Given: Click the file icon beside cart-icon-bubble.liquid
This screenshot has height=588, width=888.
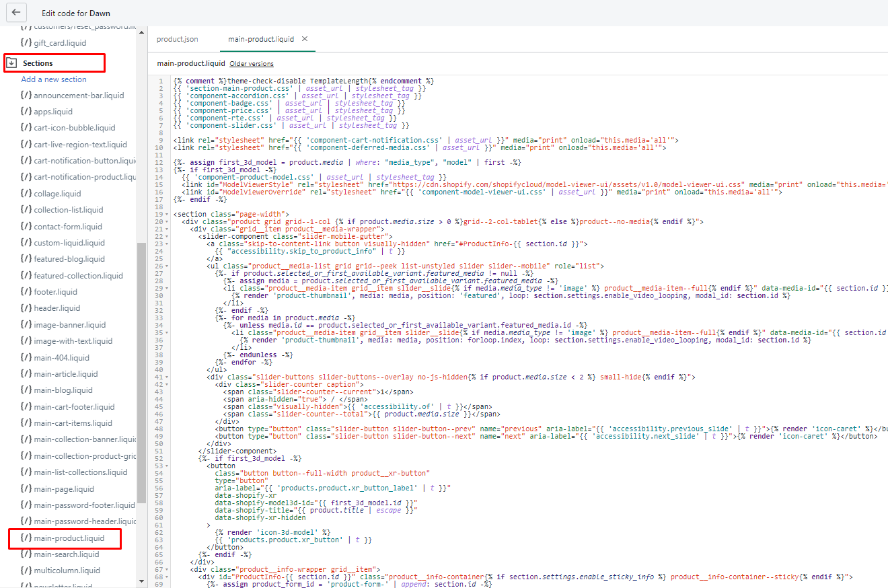Looking at the screenshot, I should coord(26,128).
